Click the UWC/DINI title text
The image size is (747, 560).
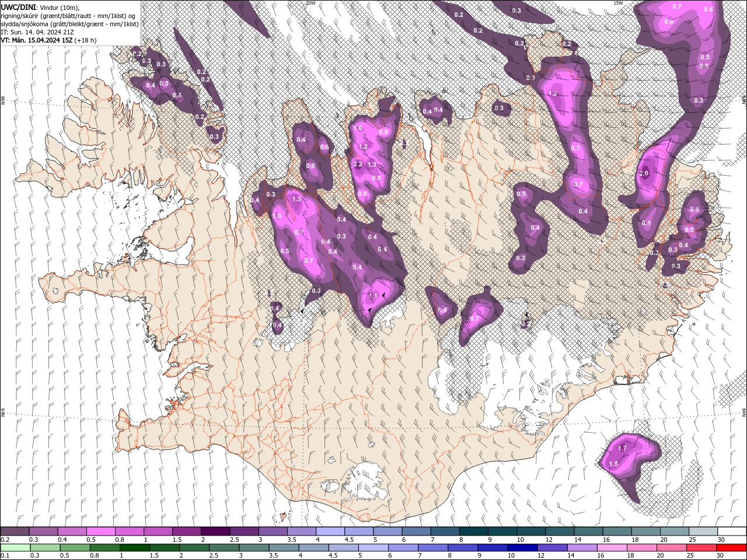pyautogui.click(x=20, y=7)
